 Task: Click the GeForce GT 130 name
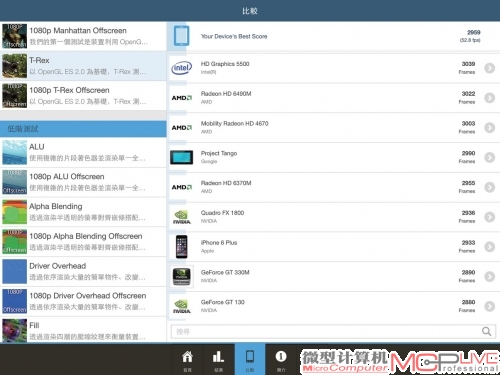(223, 302)
